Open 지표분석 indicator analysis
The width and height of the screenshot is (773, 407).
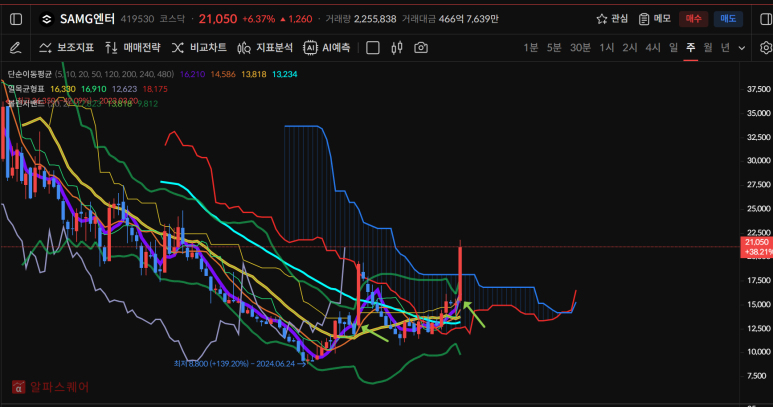point(265,48)
